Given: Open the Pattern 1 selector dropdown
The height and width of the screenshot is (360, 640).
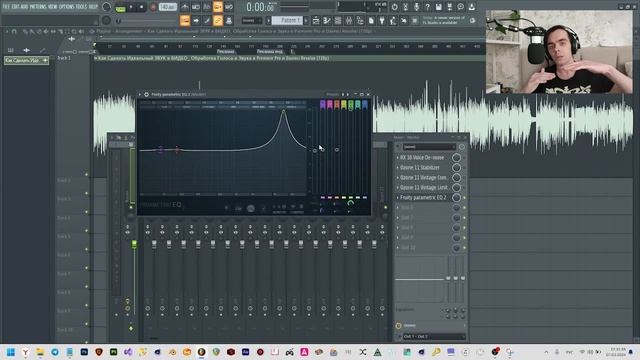Looking at the screenshot, I should [x=286, y=20].
